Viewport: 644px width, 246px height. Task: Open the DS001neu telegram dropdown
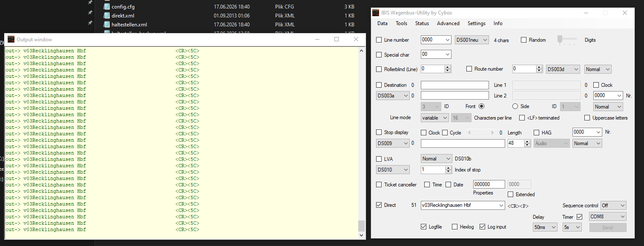click(x=472, y=40)
